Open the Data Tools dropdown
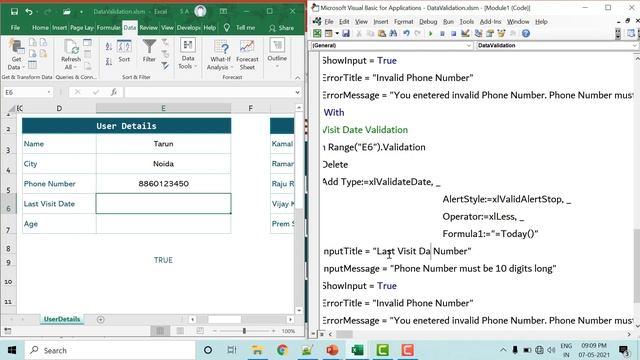This screenshot has width=640, height=360. [188, 55]
